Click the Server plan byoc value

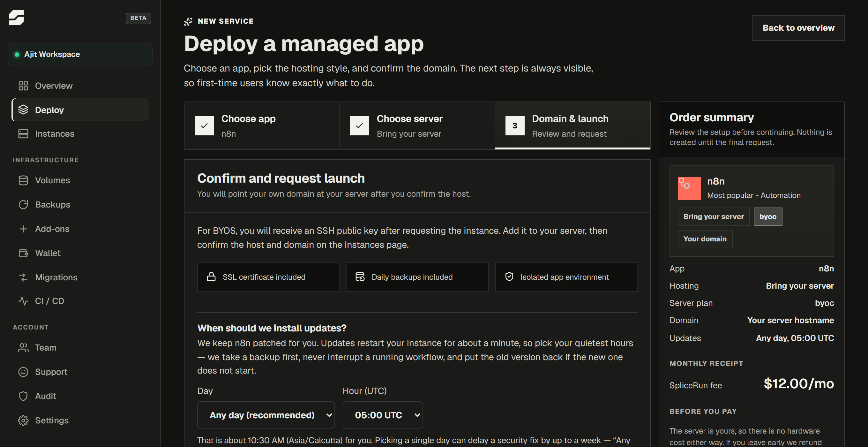pos(824,303)
